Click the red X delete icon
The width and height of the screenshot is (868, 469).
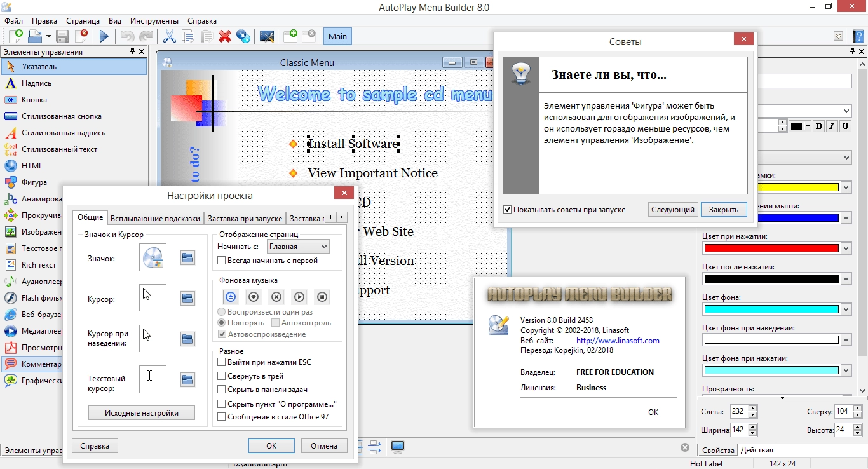click(225, 36)
